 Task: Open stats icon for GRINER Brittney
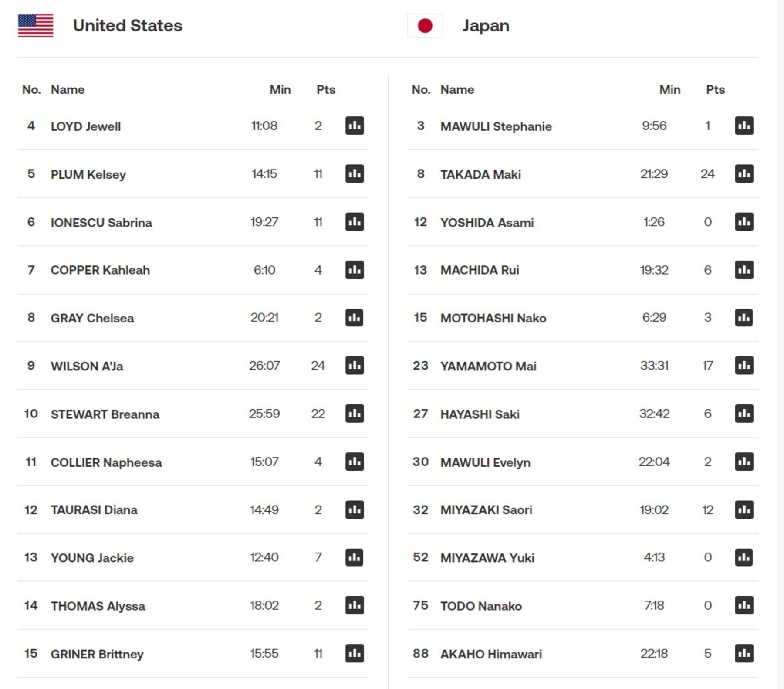coord(355,653)
